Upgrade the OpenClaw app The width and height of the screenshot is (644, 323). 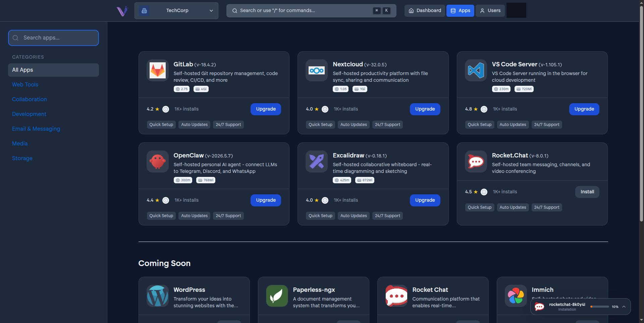pyautogui.click(x=266, y=200)
